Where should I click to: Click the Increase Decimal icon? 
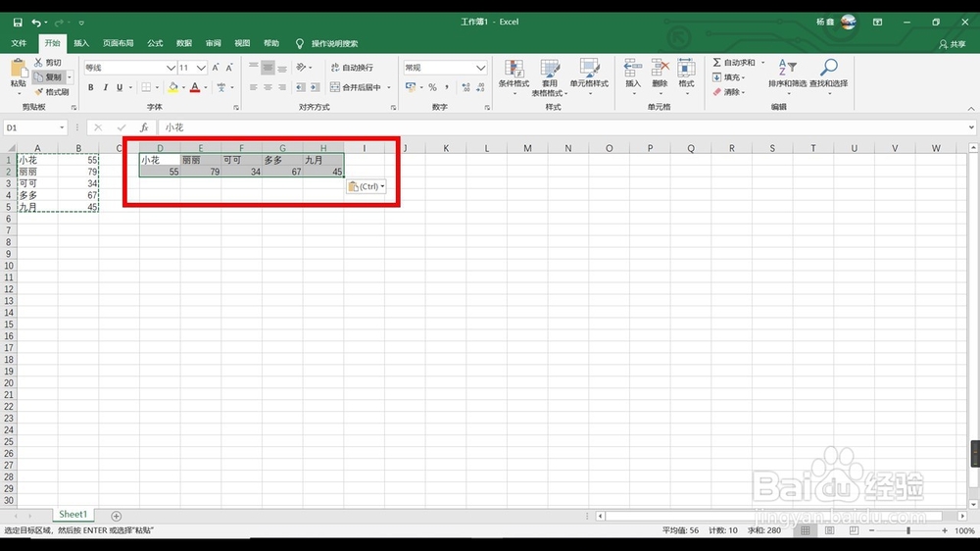pyautogui.click(x=466, y=87)
